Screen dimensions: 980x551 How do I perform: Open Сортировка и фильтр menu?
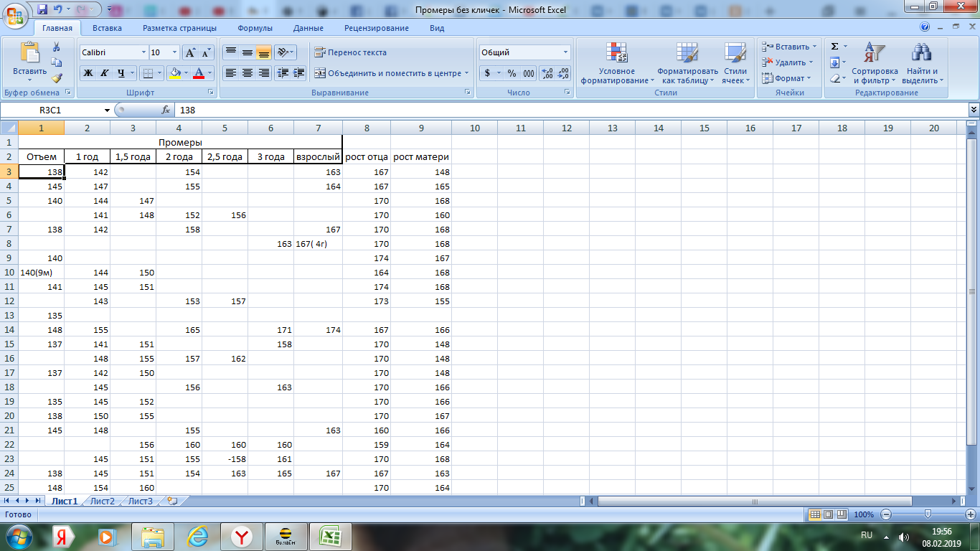pyautogui.click(x=875, y=63)
